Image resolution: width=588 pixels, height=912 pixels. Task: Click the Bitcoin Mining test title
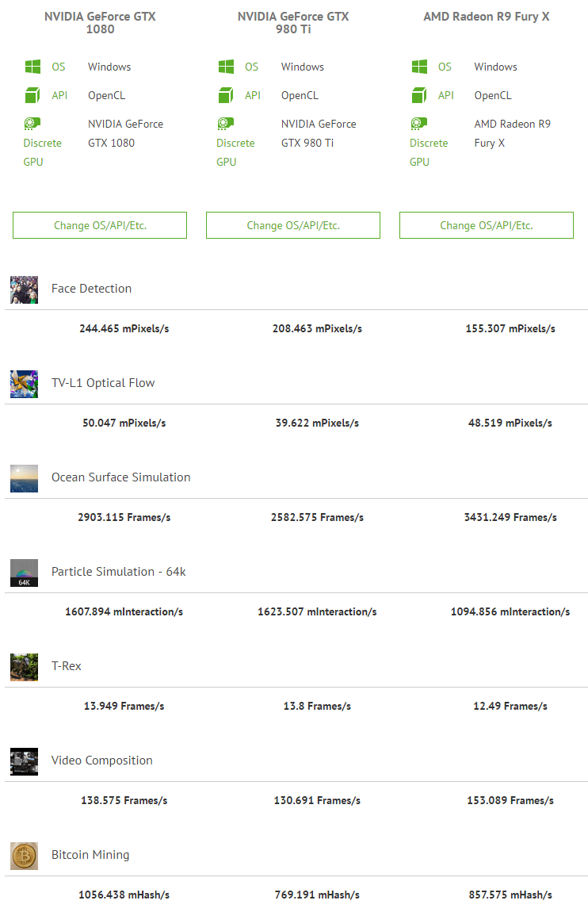(90, 855)
